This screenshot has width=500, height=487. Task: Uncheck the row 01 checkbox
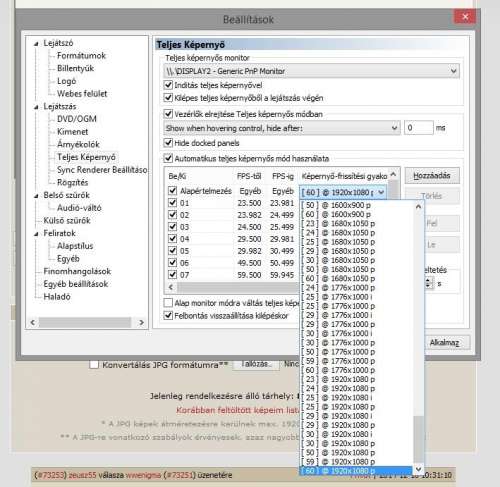172,203
